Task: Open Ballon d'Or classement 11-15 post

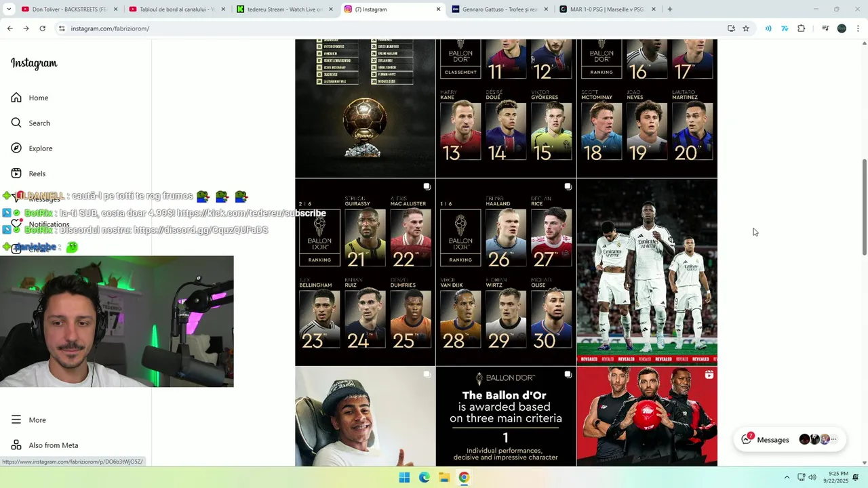Action: point(506,108)
